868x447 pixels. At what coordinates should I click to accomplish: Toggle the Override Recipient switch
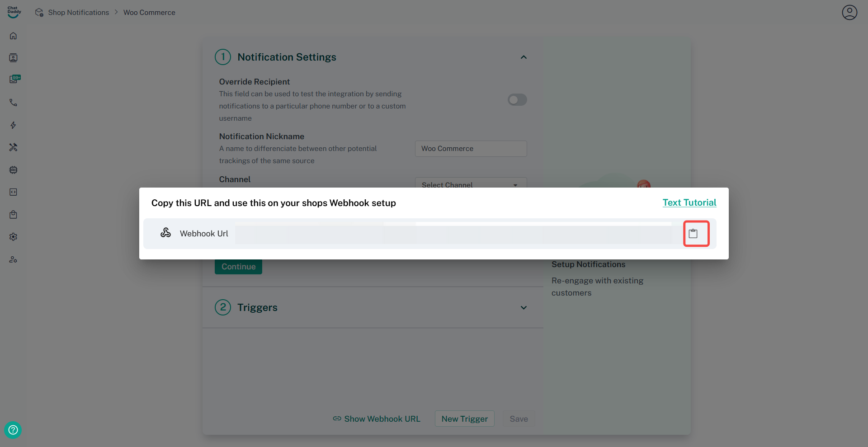coord(517,99)
